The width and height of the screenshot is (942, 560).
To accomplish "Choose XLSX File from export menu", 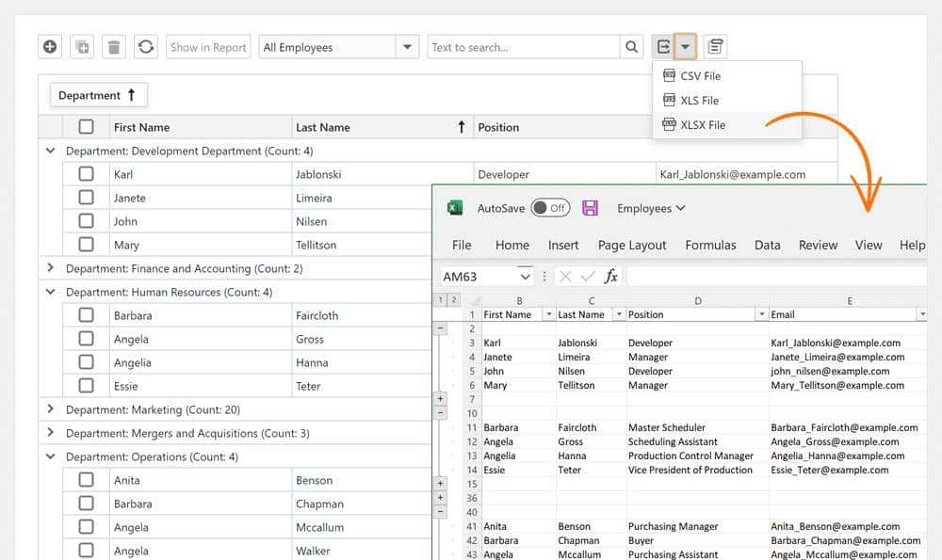I will coord(703,124).
